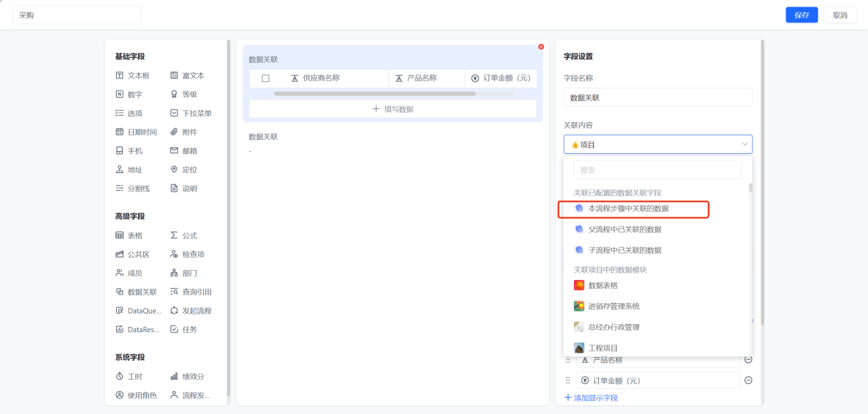The height and width of the screenshot is (414, 868).
Task: Click the 保存 save button
Action: coord(802,15)
